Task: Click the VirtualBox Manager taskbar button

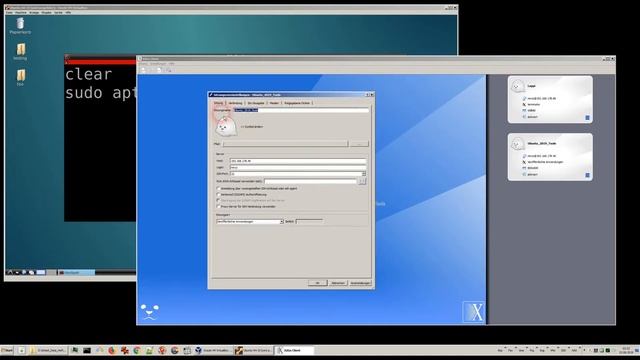Action: click(x=213, y=350)
